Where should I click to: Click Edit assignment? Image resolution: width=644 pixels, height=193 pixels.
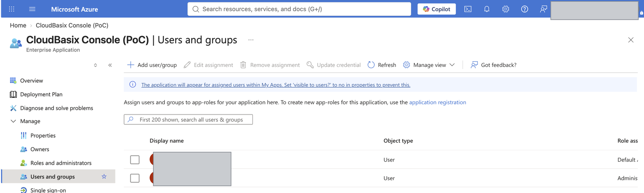[208, 65]
